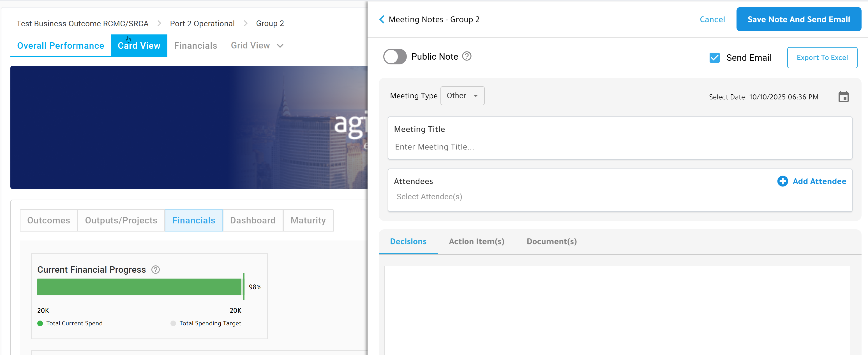Select the Card View tab

coord(139,46)
